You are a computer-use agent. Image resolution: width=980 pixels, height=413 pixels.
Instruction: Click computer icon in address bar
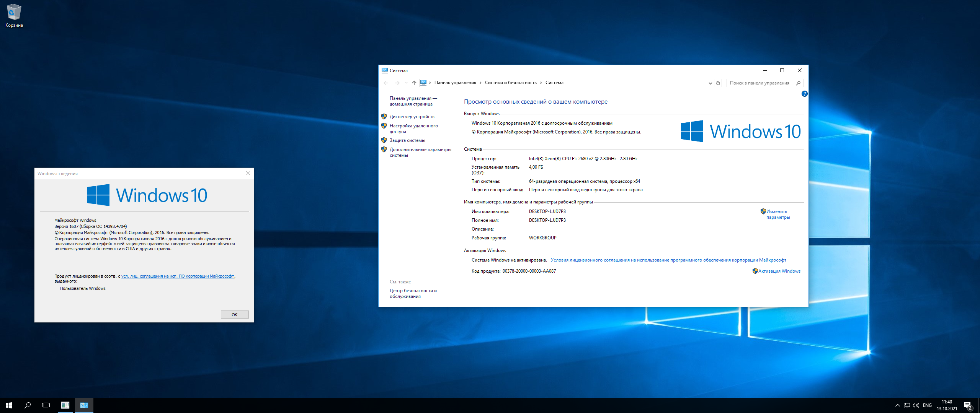423,83
